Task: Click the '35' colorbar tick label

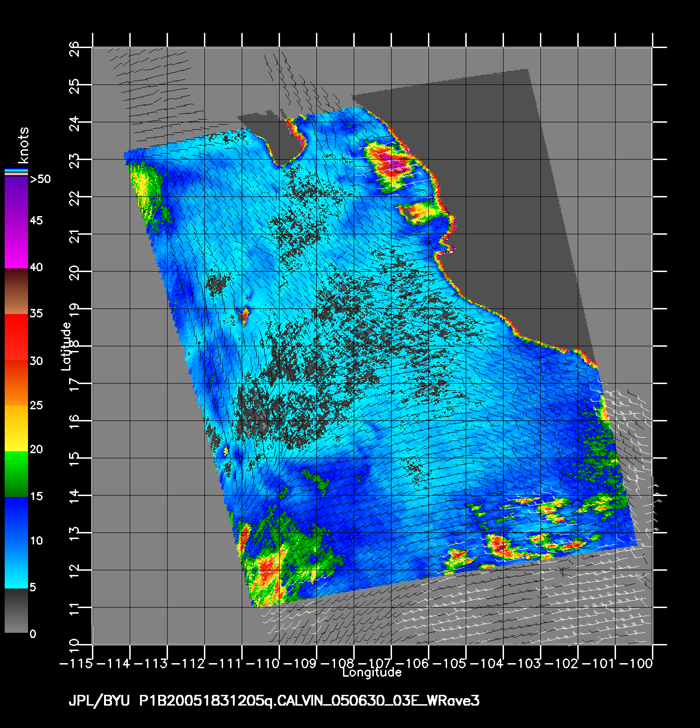Action: coord(36,313)
